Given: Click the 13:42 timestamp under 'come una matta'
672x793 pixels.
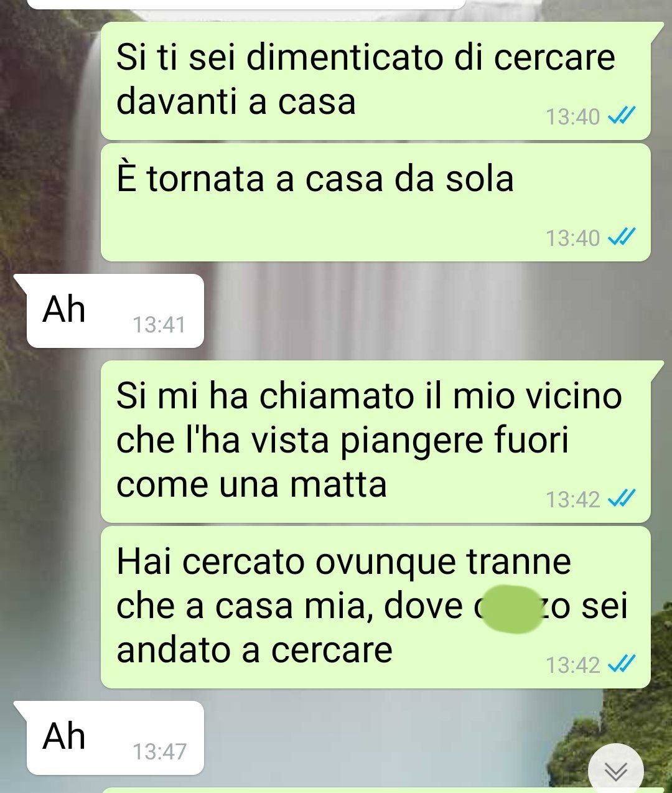Looking at the screenshot, I should click(x=572, y=499).
